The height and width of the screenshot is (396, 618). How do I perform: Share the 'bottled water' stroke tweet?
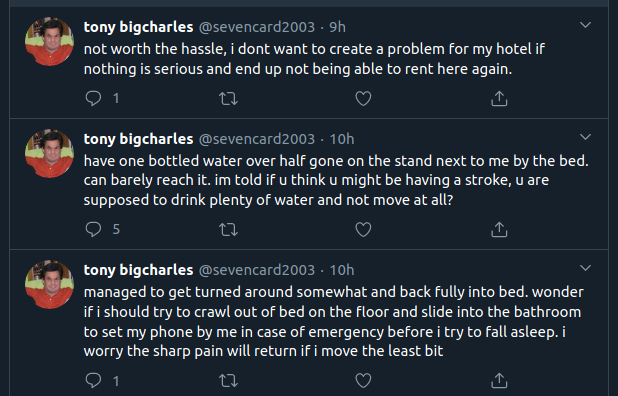click(x=499, y=229)
